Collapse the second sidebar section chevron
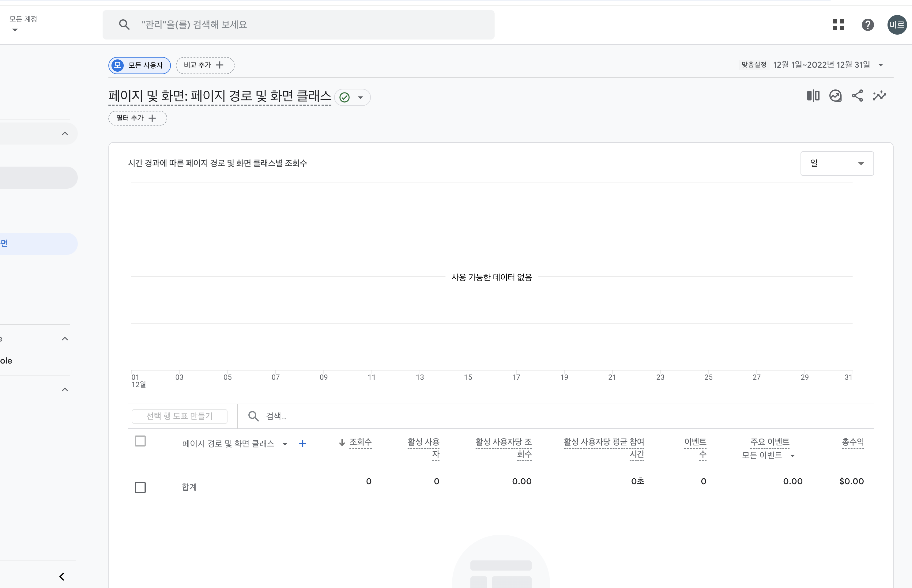912x588 pixels. click(65, 339)
